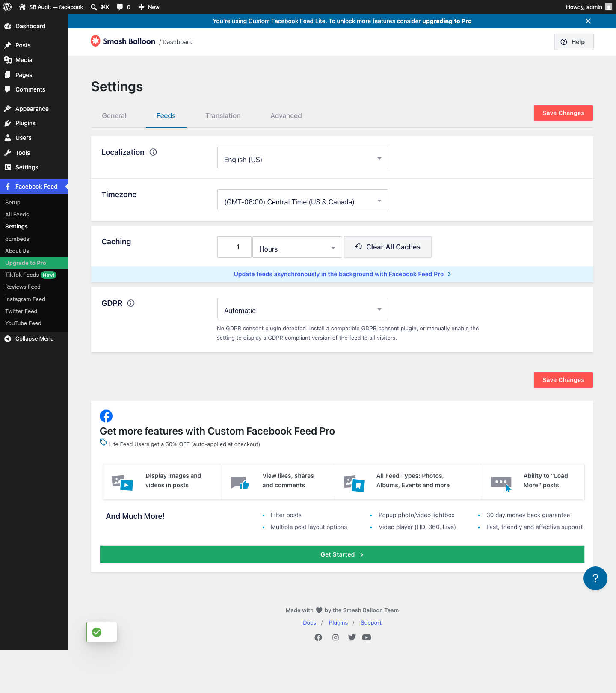The height and width of the screenshot is (693, 616).
Task: Click the Media icon in sidebar
Action: click(8, 60)
